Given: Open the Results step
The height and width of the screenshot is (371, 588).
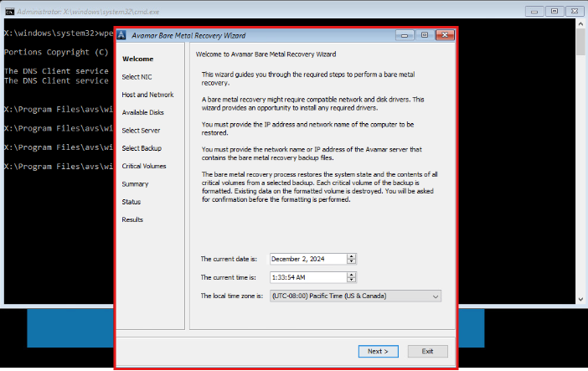Looking at the screenshot, I should [x=132, y=219].
